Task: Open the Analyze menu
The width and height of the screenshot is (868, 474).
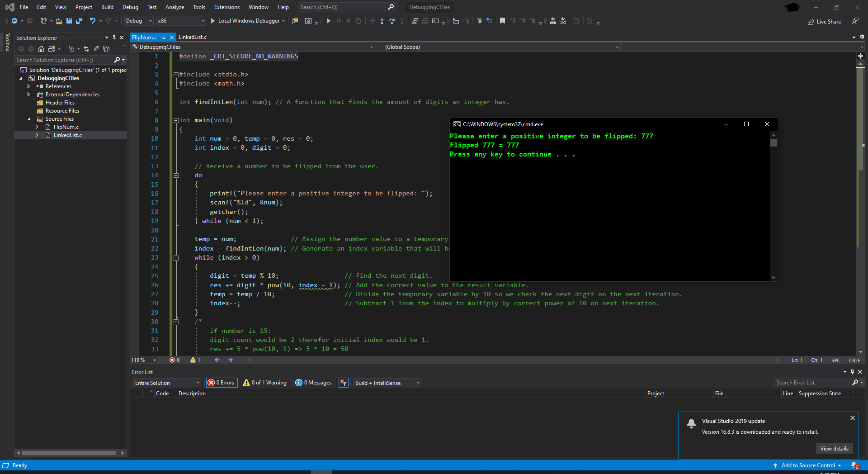Action: tap(175, 7)
